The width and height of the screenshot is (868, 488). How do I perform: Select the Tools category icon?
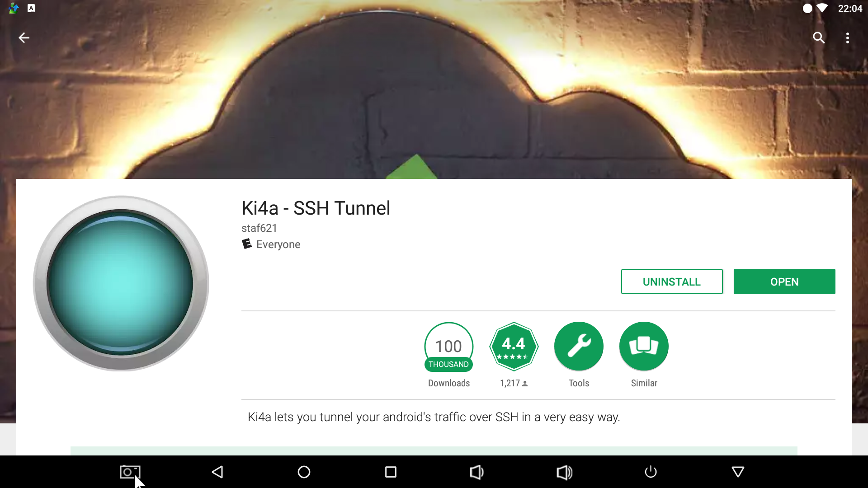coord(578,346)
